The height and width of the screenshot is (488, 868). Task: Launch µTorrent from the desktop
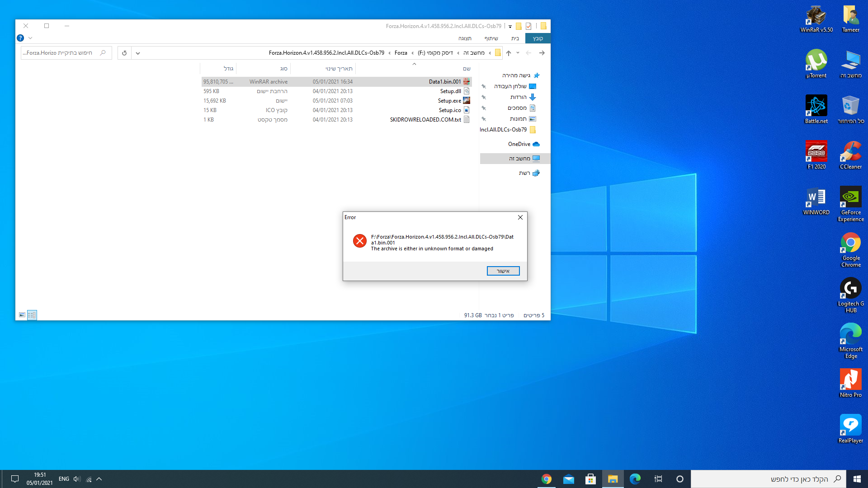click(816, 64)
